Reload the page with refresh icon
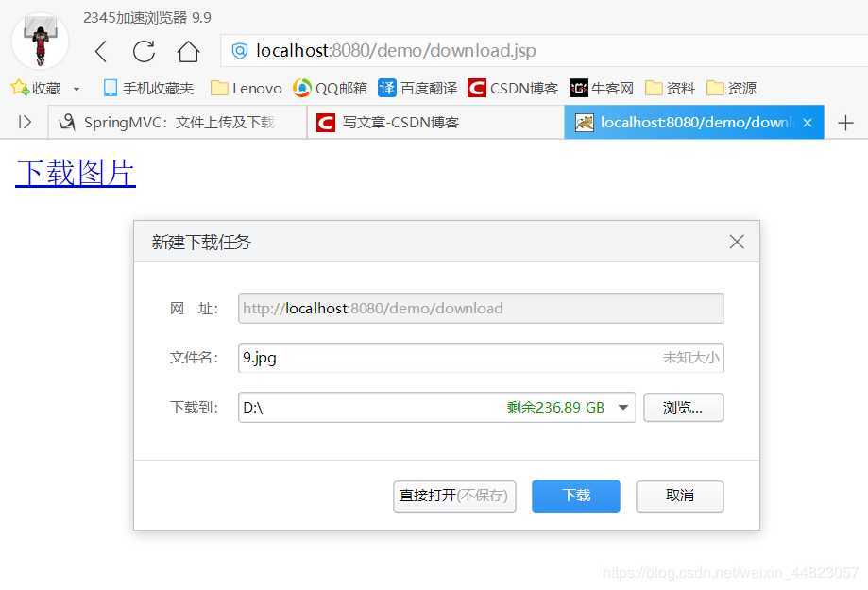This screenshot has height=590, width=868. pos(144,52)
